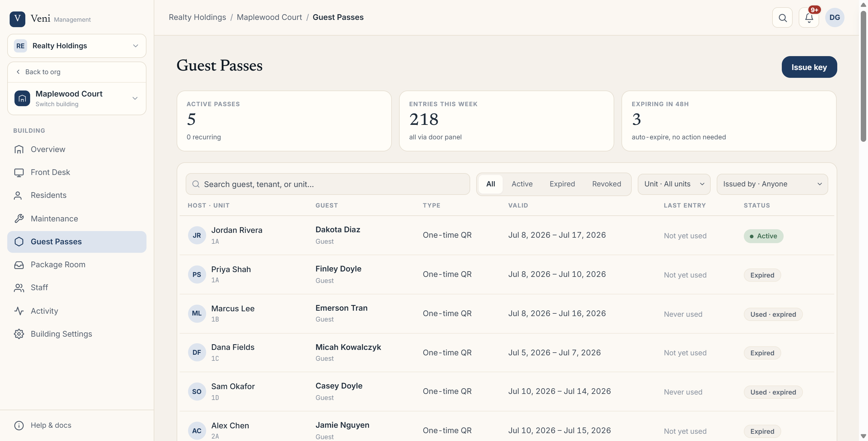The image size is (868, 441).
Task: Click guest name Jamie Nguyen
Action: point(342,425)
